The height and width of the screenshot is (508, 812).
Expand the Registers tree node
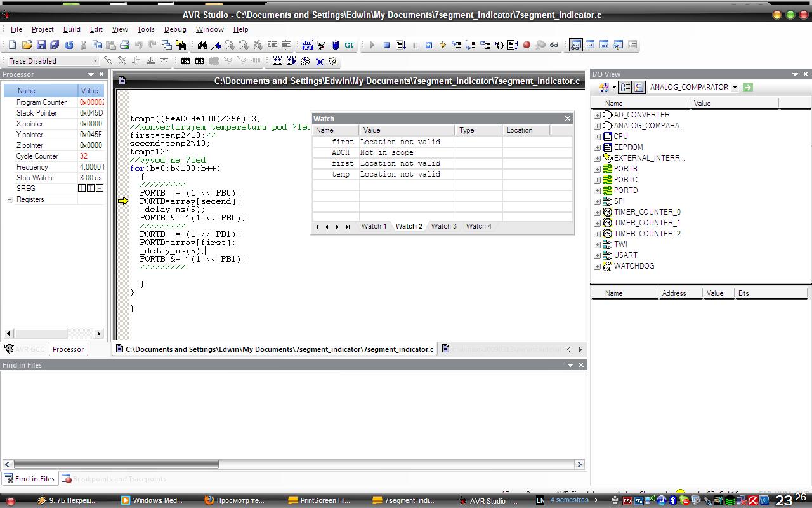10,199
